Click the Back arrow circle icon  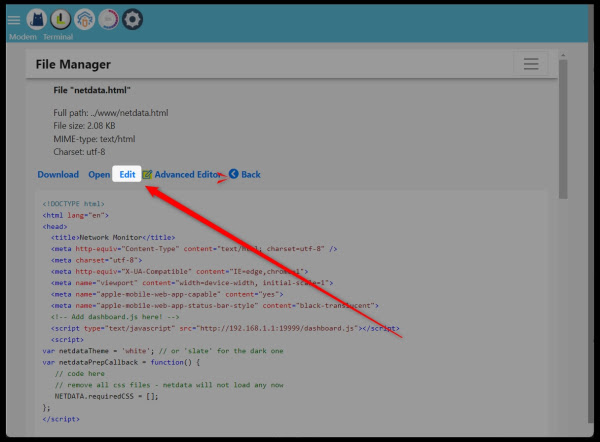tap(233, 174)
